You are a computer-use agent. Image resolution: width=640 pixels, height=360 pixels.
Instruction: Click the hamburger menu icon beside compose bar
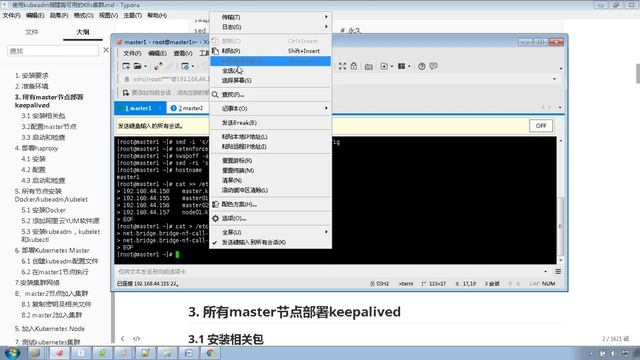[558, 271]
